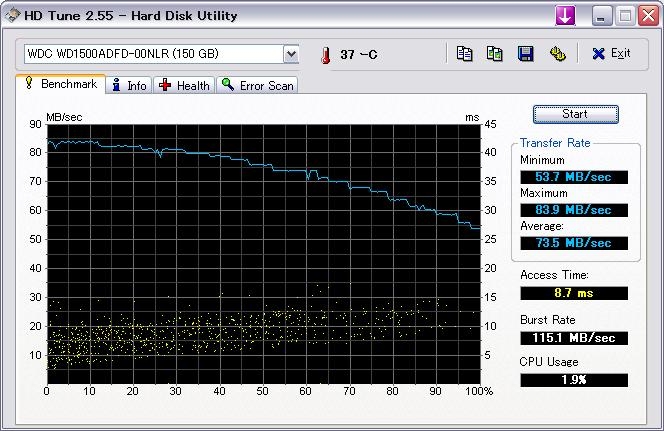Click the Burst Rate 115.1 MB/sec field

(574, 338)
